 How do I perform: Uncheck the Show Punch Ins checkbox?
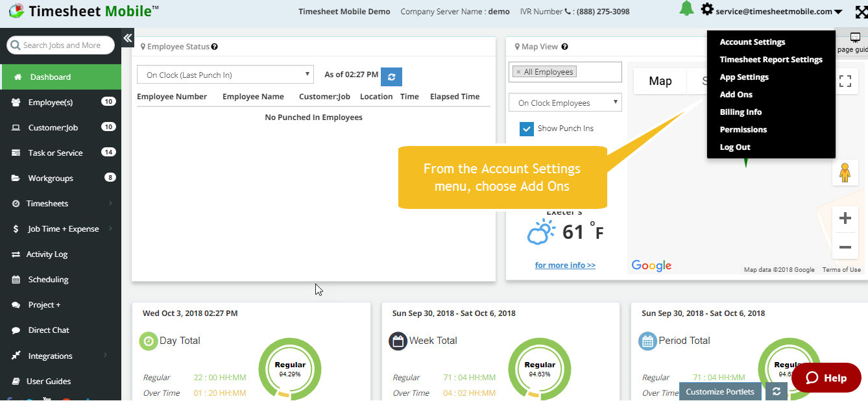527,129
